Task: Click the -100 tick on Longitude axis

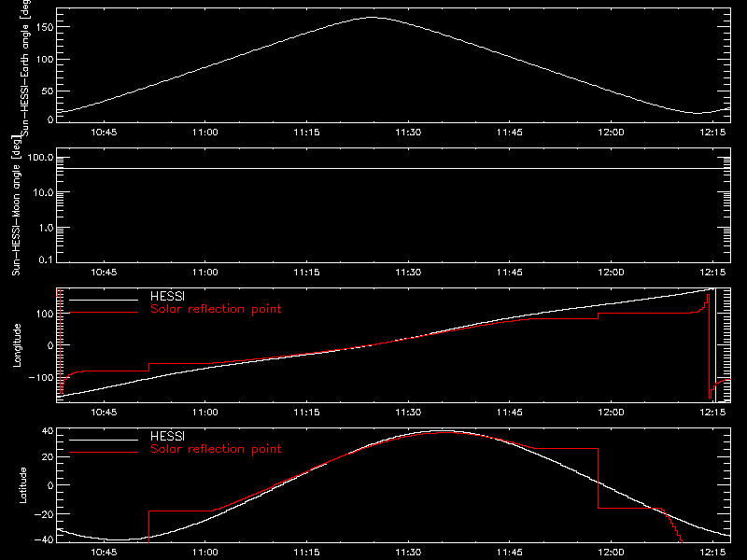Action: point(41,377)
